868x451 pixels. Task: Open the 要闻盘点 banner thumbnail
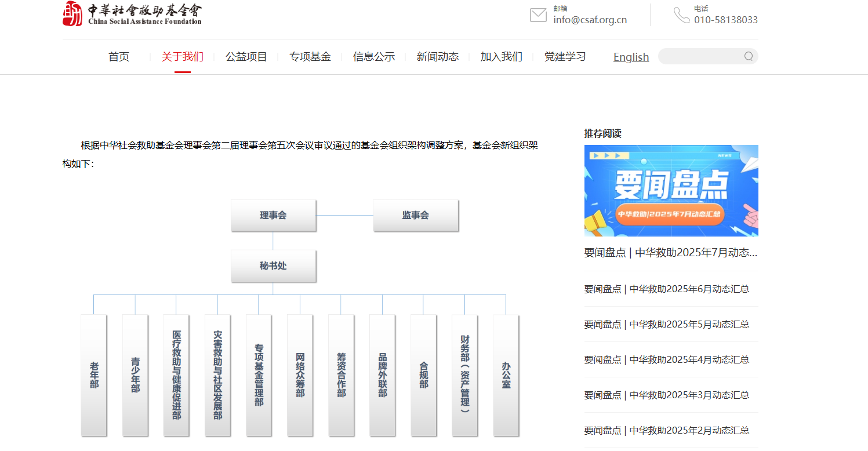point(671,190)
